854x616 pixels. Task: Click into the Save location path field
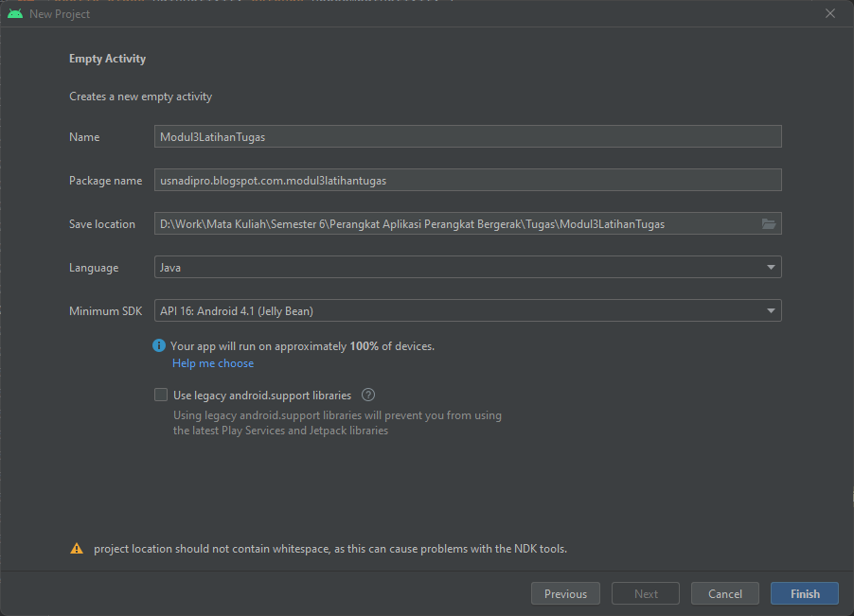[x=456, y=223]
